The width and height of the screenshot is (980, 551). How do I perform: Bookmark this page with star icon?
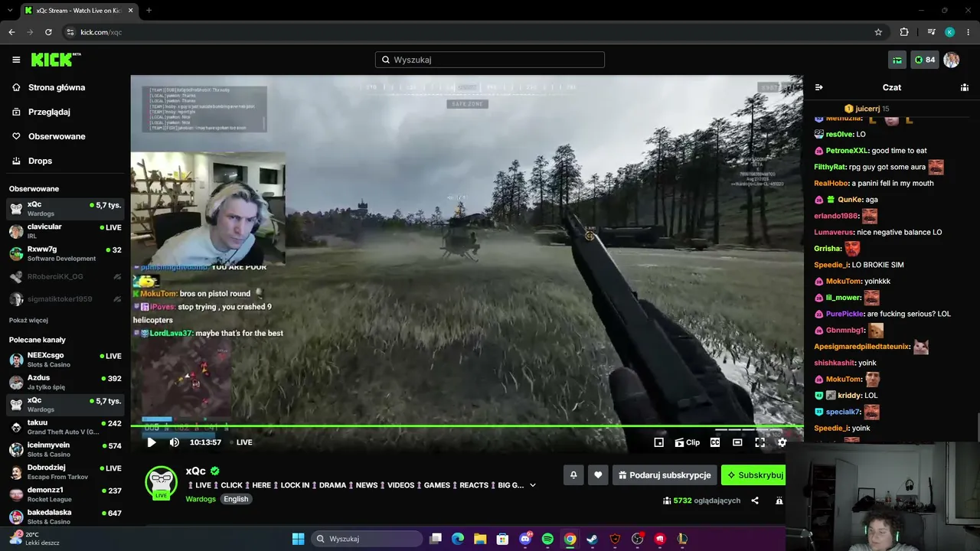pos(878,32)
